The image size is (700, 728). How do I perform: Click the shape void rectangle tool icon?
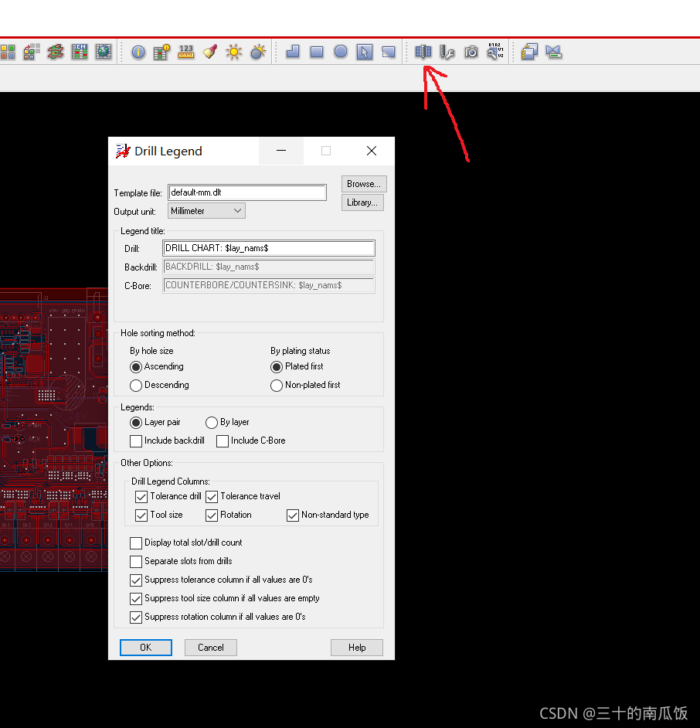389,52
